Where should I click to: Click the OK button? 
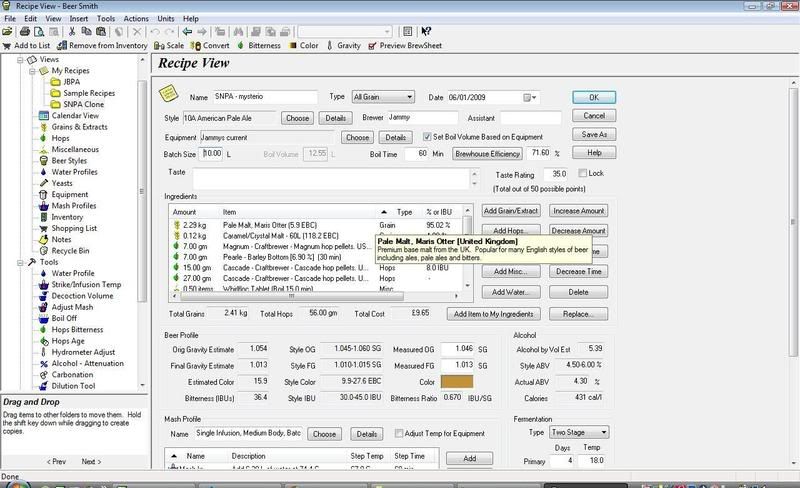[x=594, y=97]
